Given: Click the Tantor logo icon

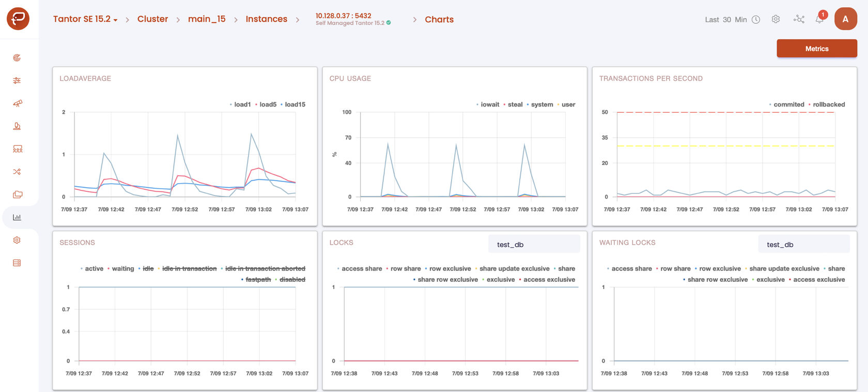Looking at the screenshot, I should (x=18, y=19).
